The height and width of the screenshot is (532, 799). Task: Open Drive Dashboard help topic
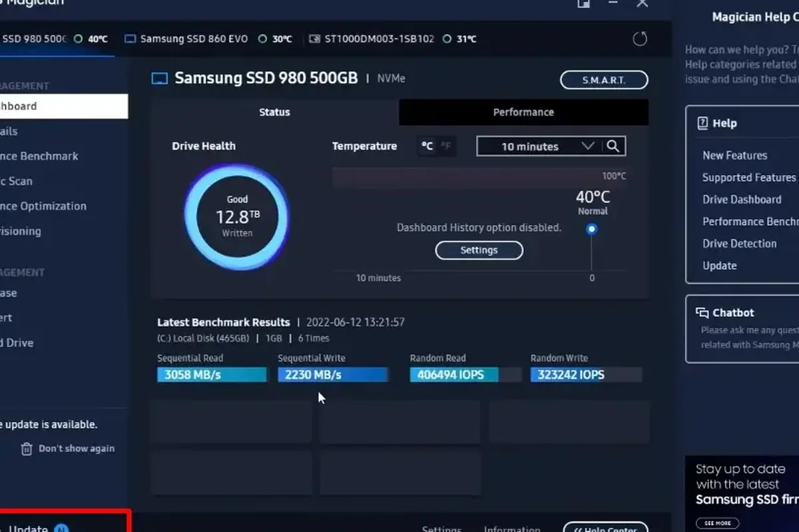(742, 199)
